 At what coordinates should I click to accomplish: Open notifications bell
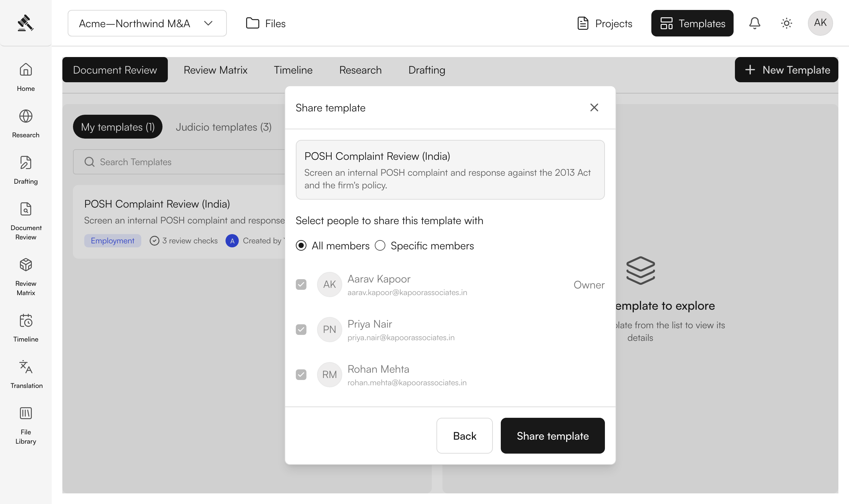[754, 23]
